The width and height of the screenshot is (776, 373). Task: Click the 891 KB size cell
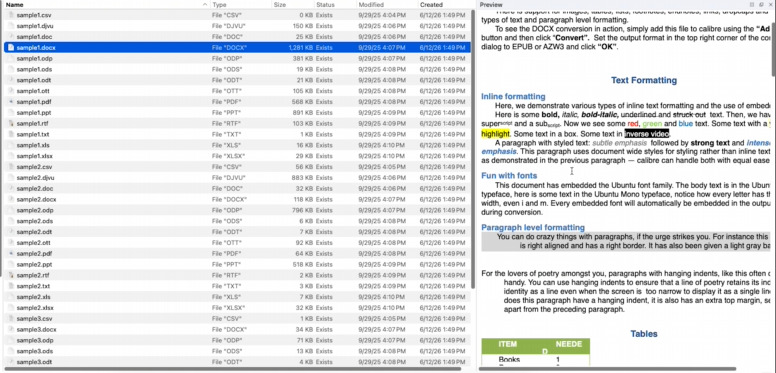click(x=303, y=113)
